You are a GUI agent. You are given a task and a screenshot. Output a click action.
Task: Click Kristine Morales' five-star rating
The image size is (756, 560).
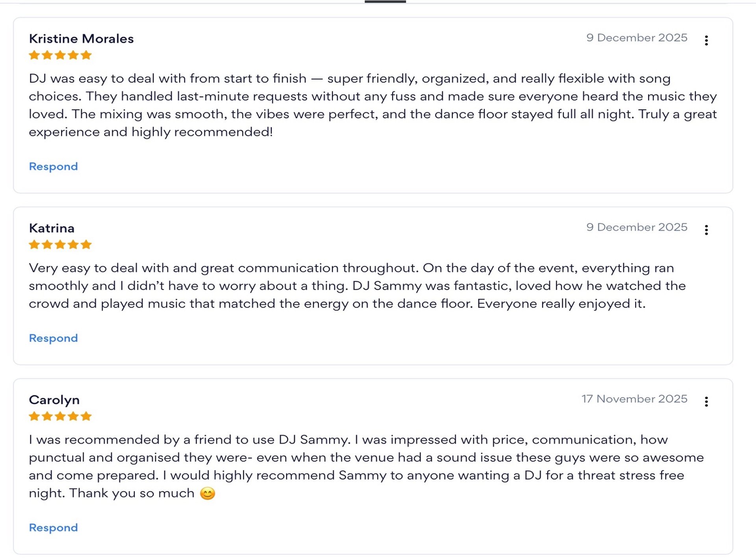coord(60,55)
